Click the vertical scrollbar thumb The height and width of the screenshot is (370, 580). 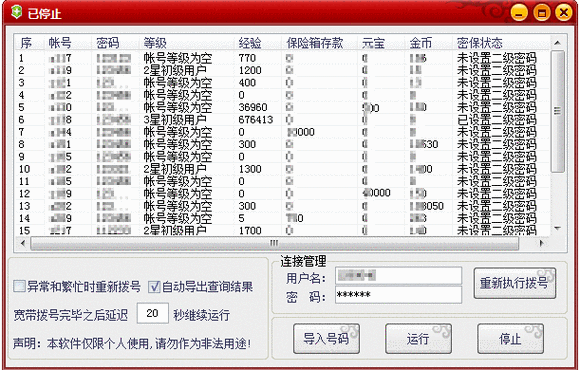point(557,111)
